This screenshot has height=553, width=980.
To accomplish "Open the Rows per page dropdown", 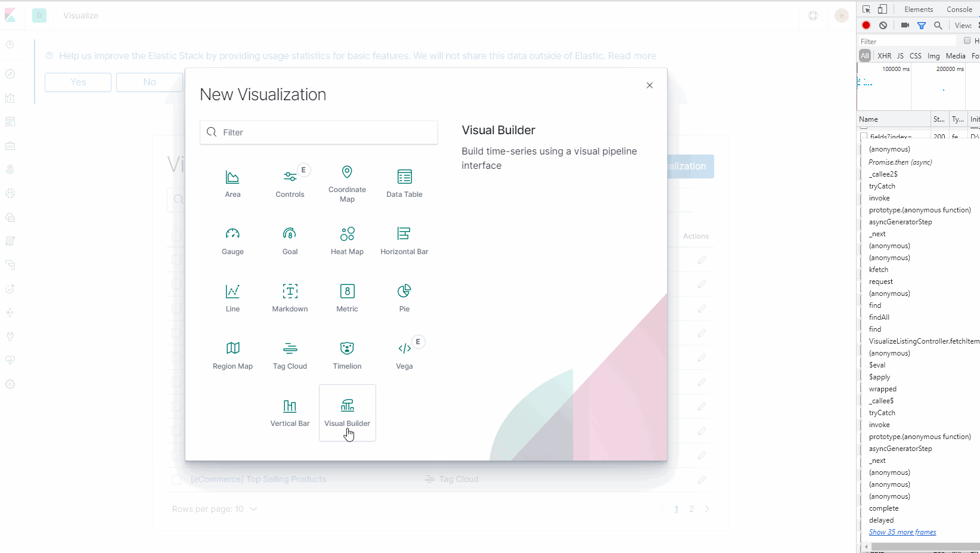I will click(x=215, y=509).
